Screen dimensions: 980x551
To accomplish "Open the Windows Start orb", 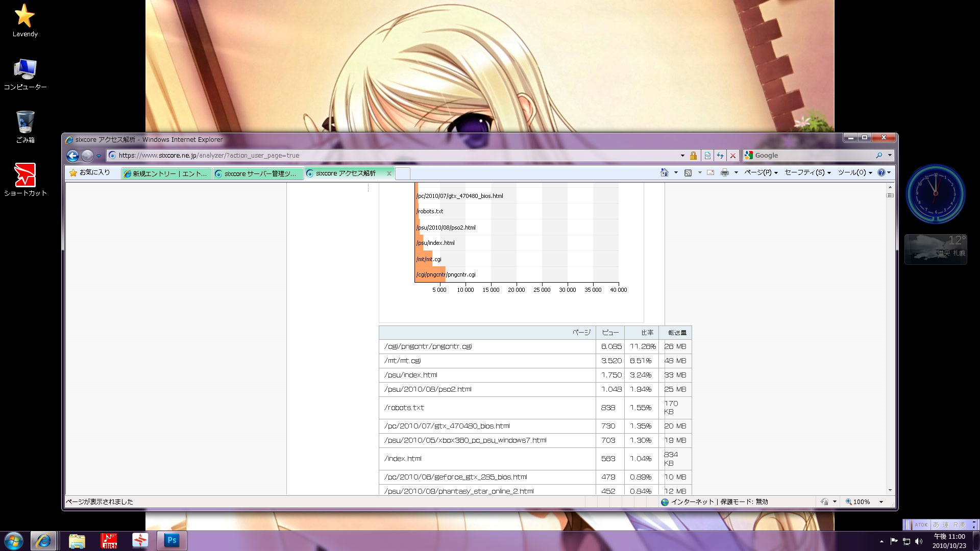I will pos(14,541).
